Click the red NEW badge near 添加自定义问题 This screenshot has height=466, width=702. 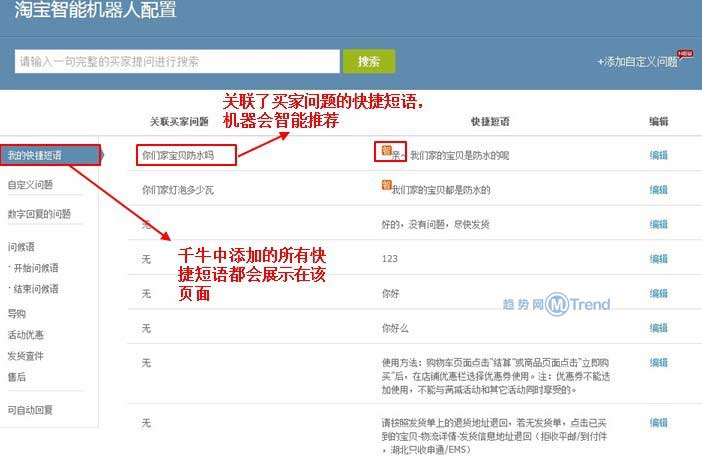(x=685, y=53)
